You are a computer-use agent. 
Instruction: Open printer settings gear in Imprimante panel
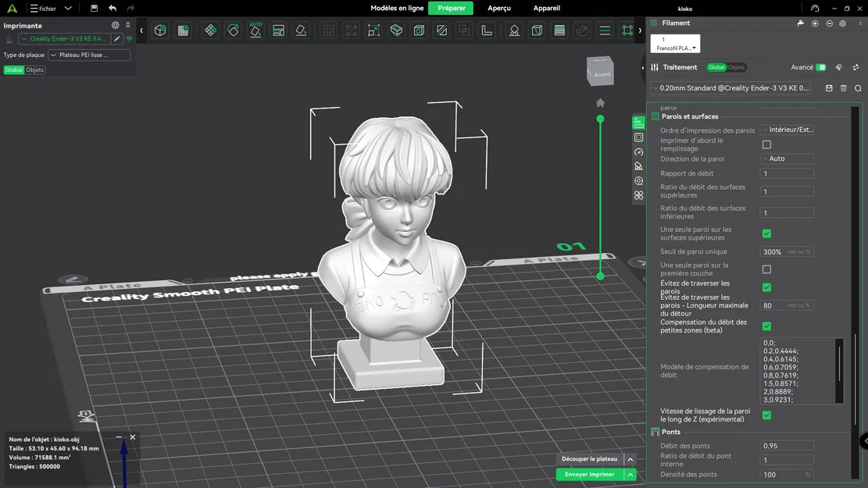coord(115,26)
